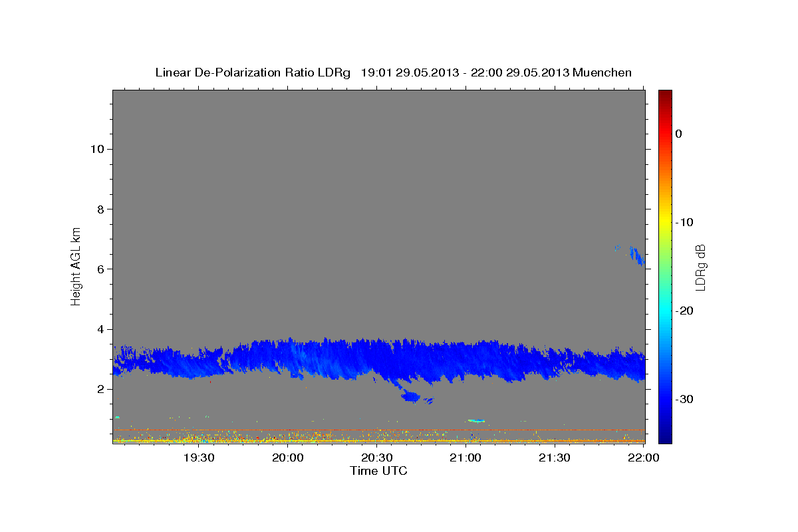Click the date range "19:01 29.05.2013 - 22:00 29.05.2013" in the title
The width and height of the screenshot is (798, 532).
coord(465,72)
